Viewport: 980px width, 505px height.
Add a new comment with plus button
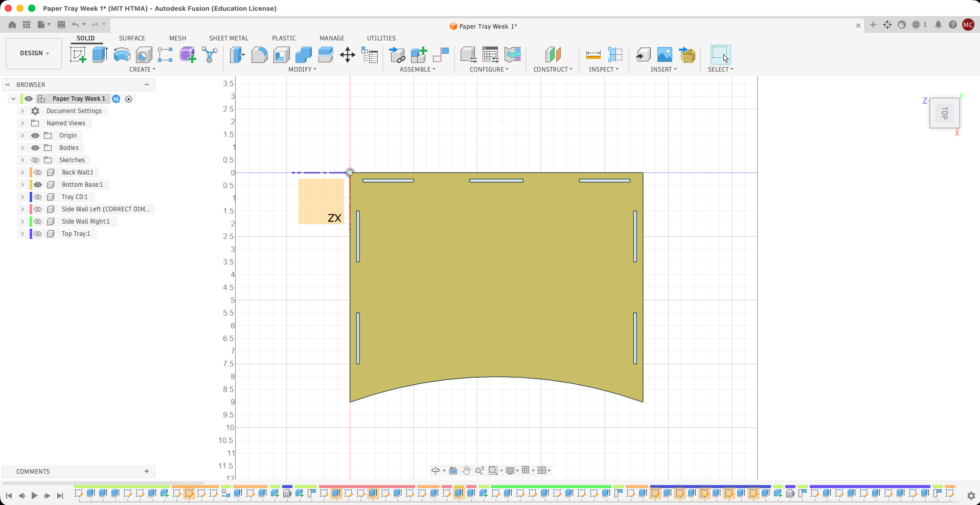coord(147,471)
